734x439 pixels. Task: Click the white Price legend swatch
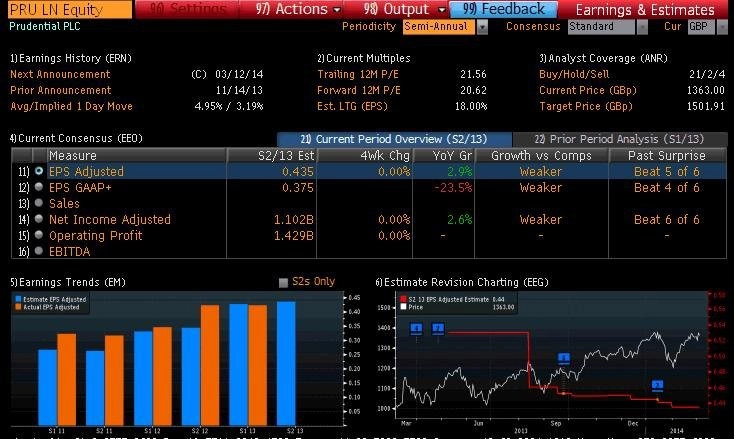[x=404, y=307]
